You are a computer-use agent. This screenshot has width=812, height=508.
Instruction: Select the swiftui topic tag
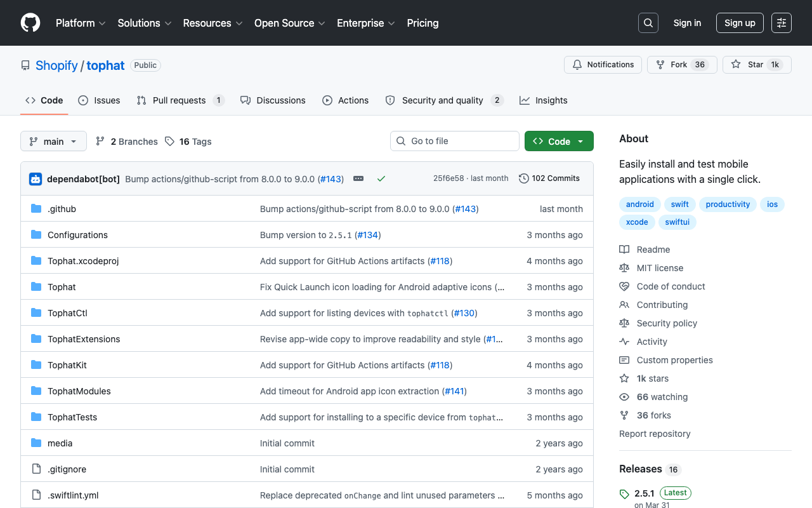click(x=678, y=222)
